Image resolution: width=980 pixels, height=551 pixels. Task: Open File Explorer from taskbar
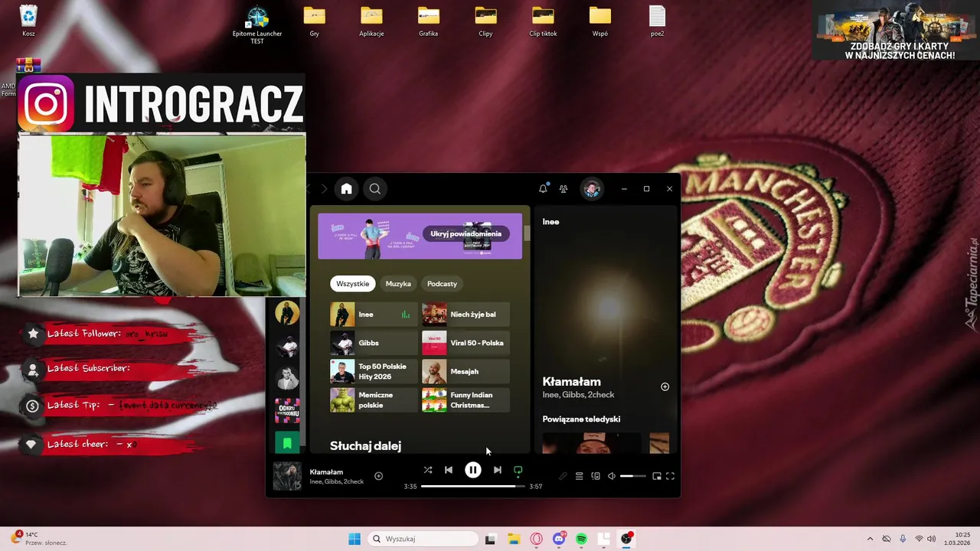coord(514,539)
